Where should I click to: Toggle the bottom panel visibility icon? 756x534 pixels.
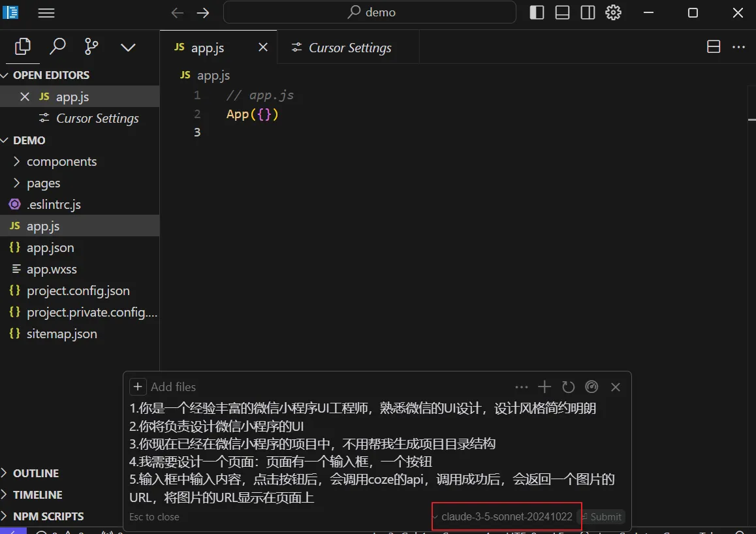coord(561,12)
